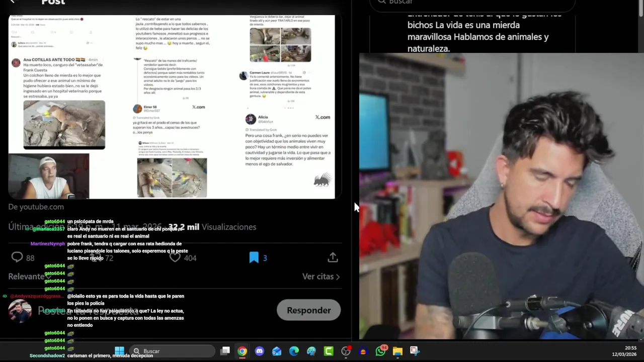The image size is (644, 362).
Task: Open WhatsApp with 94 notifications badge
Action: [380, 351]
